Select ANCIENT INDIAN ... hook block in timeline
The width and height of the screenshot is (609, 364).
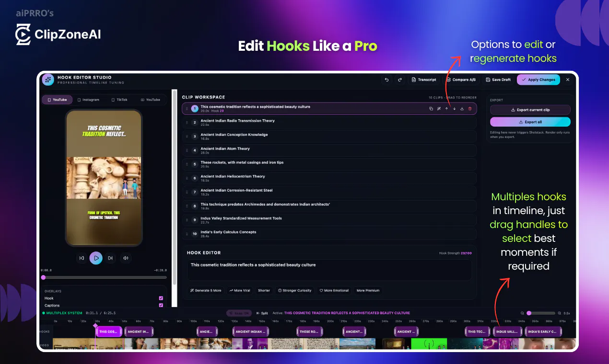(250, 331)
